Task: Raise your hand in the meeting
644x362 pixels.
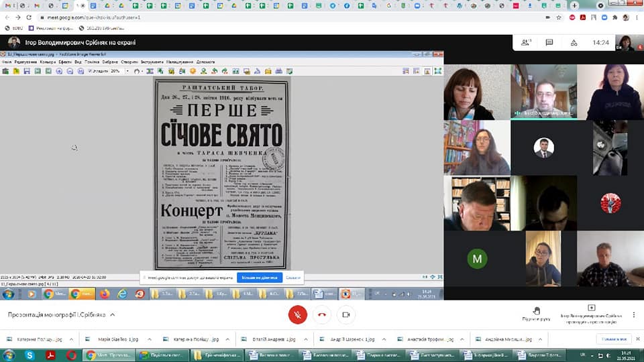Action: click(x=536, y=314)
